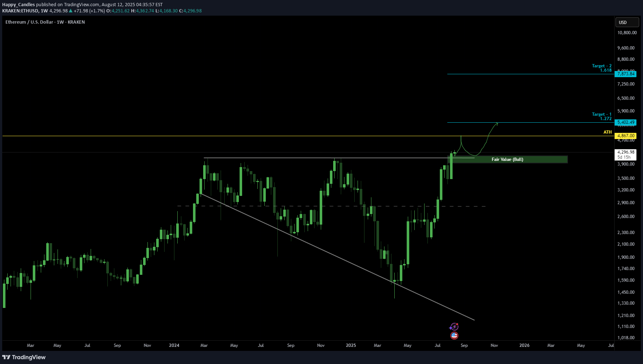Select the 2026 marker on the time axis
Image resolution: width=643 pixels, height=364 pixels.
tap(524, 345)
